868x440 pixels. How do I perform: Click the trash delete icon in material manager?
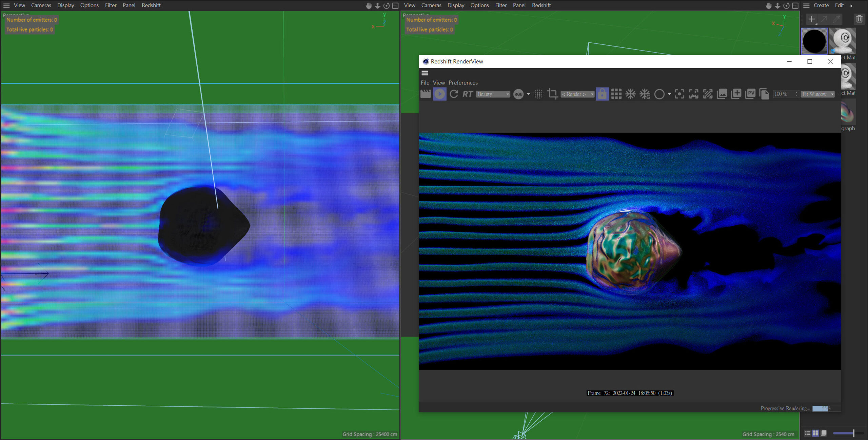click(x=859, y=19)
